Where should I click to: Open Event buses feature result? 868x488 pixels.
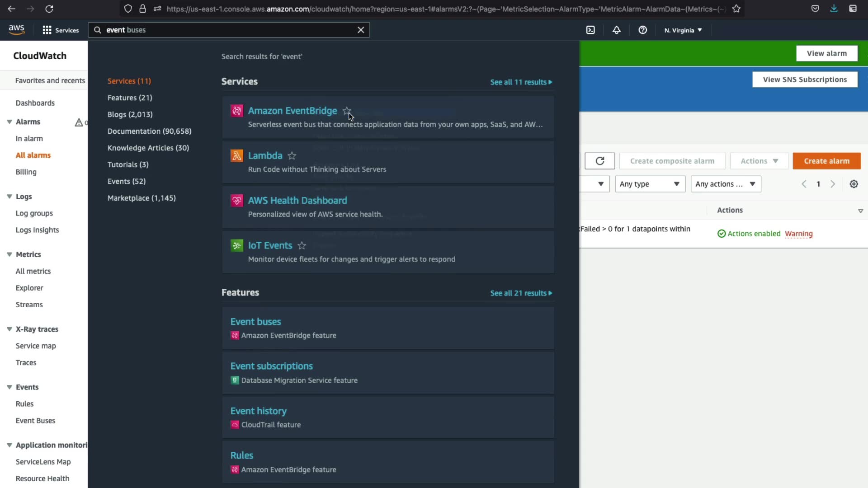coord(255,322)
